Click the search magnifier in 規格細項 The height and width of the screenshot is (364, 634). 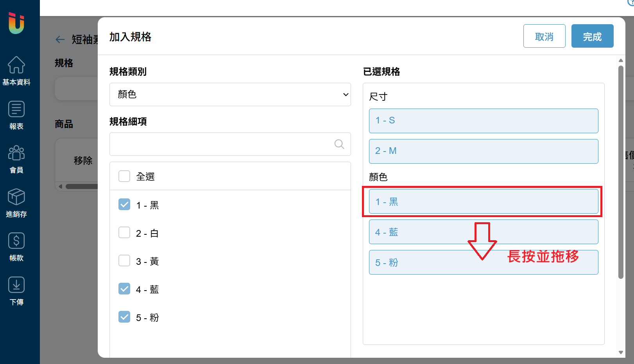[x=339, y=144]
